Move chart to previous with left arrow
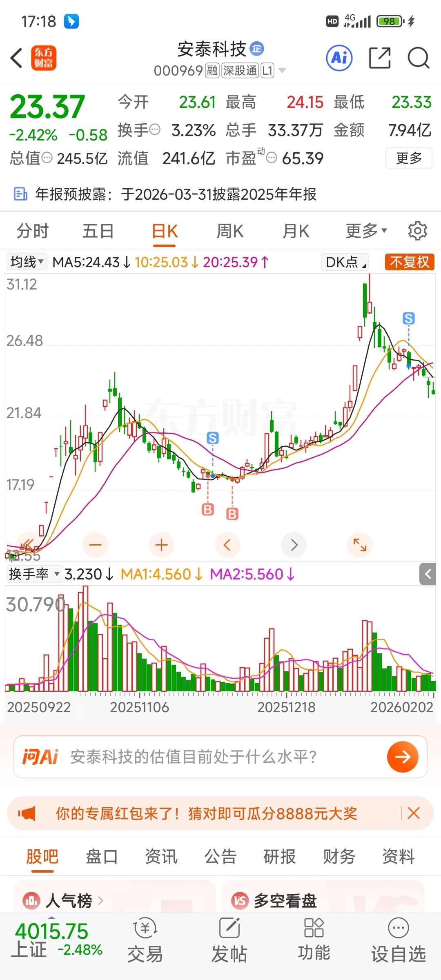Screen dimensions: 441x980 click(x=227, y=545)
